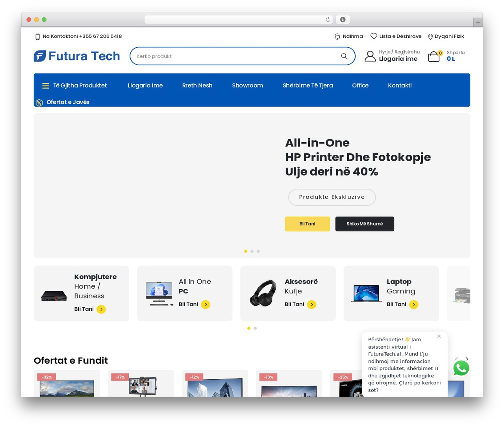The image size is (504, 427).
Task: Show next Ofertat e Fundit products arrow
Action: coord(467,359)
